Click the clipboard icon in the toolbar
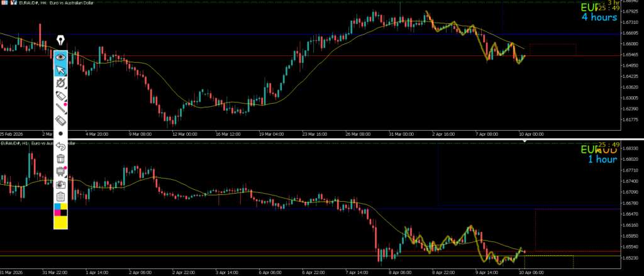Image resolution: width=644 pixels, height=276 pixels. pos(61,197)
